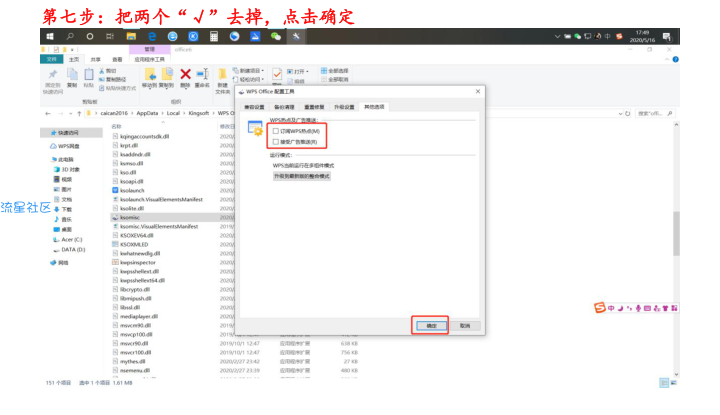The height and width of the screenshot is (415, 720).
Task: Click the taskbar search magnifier icon
Action: (70, 36)
